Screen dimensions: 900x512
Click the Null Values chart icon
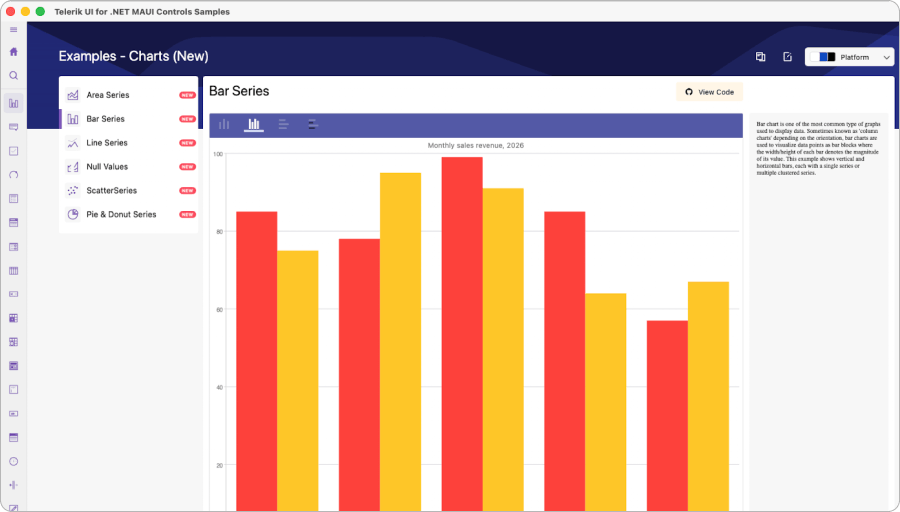73,167
